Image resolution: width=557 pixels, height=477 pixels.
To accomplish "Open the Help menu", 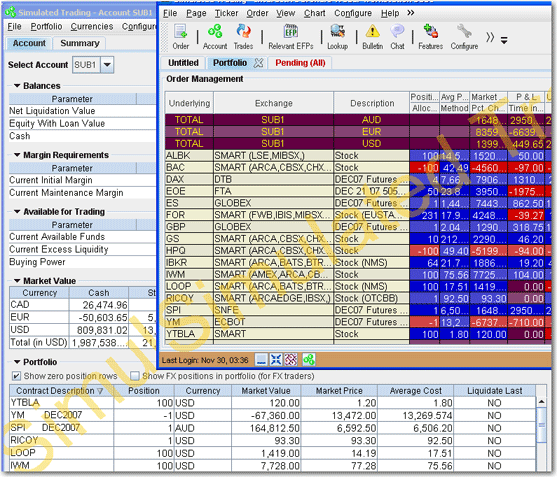I will (x=390, y=13).
